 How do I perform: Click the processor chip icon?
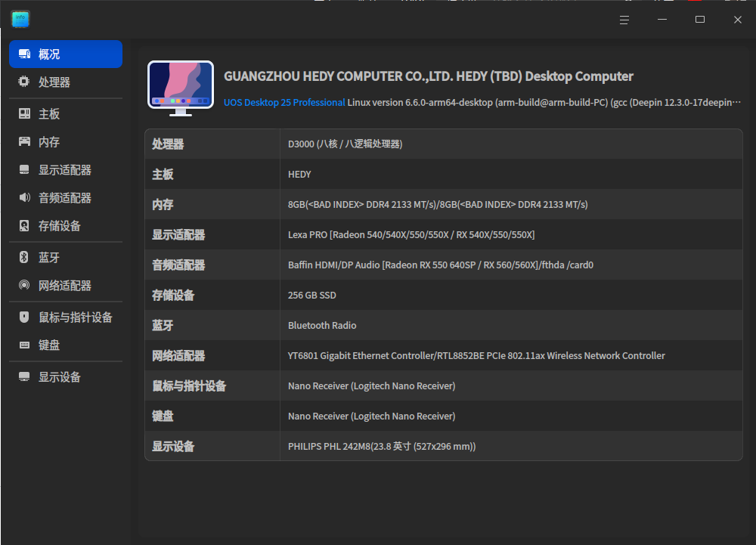click(x=23, y=82)
